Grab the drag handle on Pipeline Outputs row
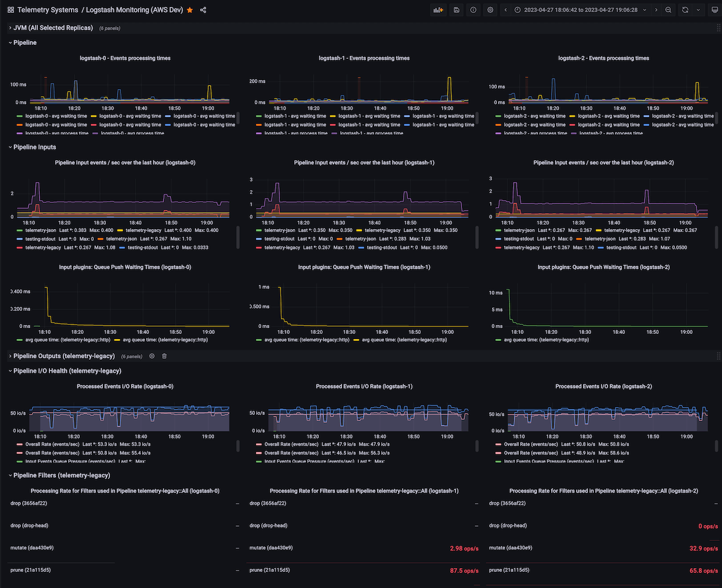Image resolution: width=722 pixels, height=588 pixels. 719,356
